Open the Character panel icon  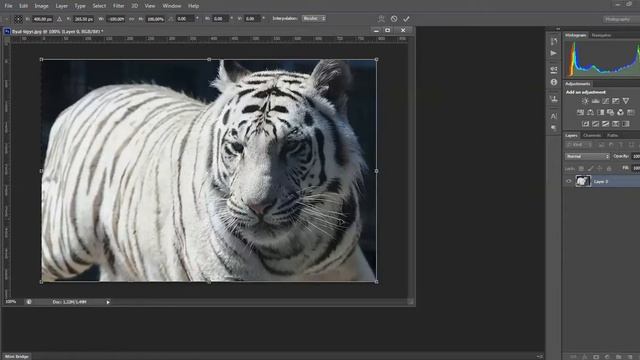click(554, 116)
